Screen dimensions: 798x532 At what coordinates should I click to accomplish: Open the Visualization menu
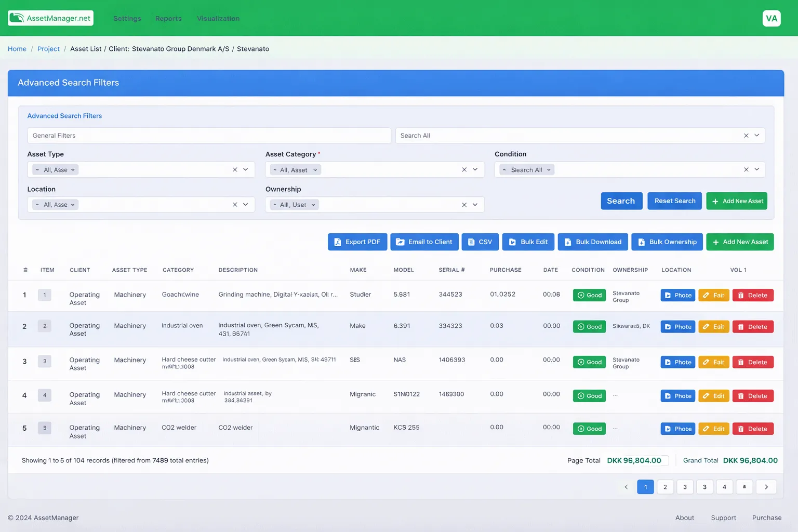[218, 19]
